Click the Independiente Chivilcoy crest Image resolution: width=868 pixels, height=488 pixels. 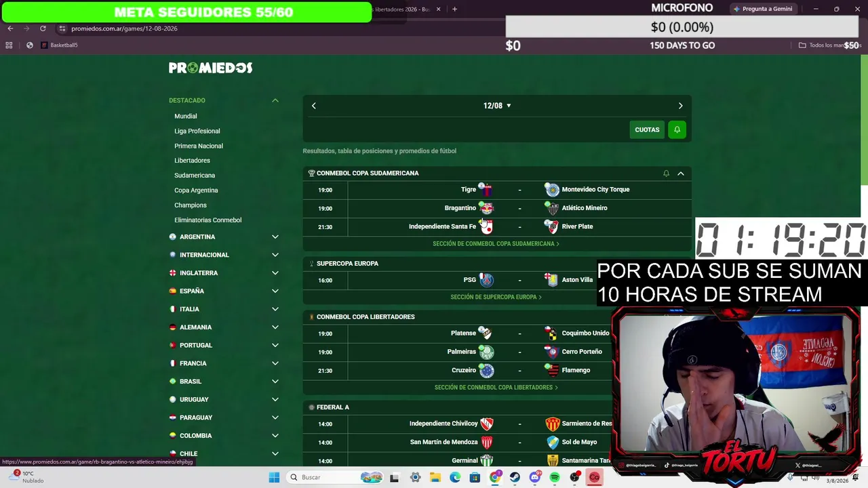(x=486, y=424)
